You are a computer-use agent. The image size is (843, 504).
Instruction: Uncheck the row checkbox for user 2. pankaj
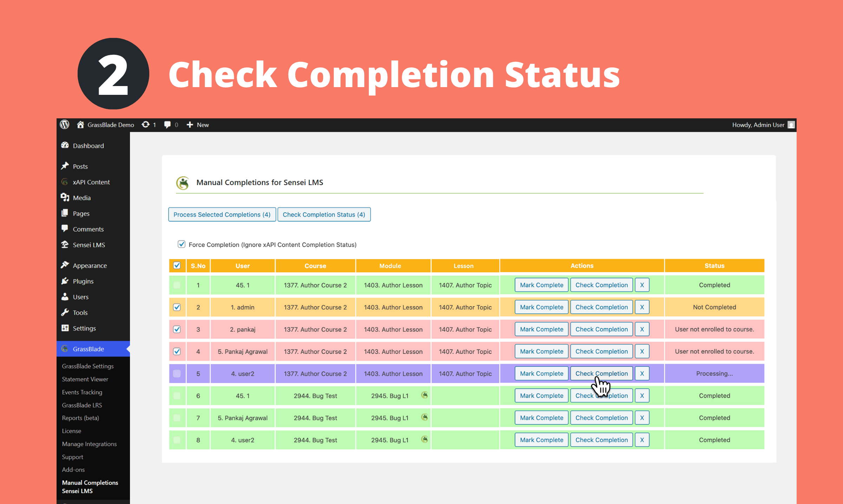coord(177,329)
